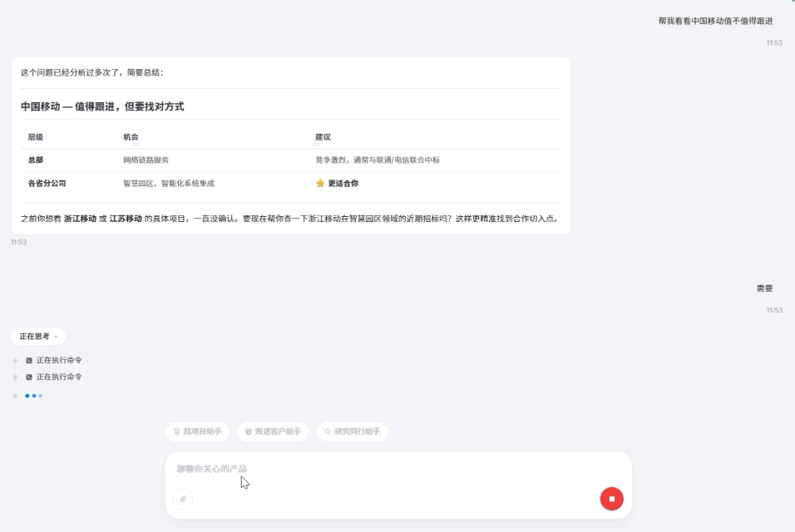Image resolution: width=795 pixels, height=532 pixels.
Task: Click the intro line 这个问题已经分析过多次了
Action: pyautogui.click(x=91, y=72)
